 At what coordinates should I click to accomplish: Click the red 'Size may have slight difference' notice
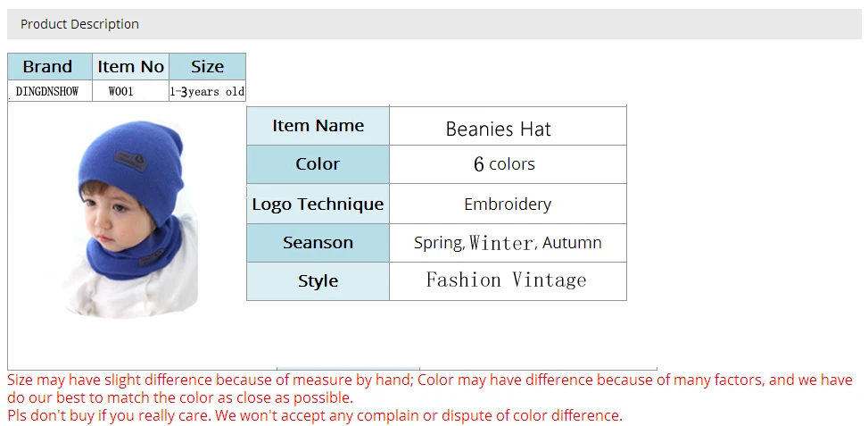(430, 388)
